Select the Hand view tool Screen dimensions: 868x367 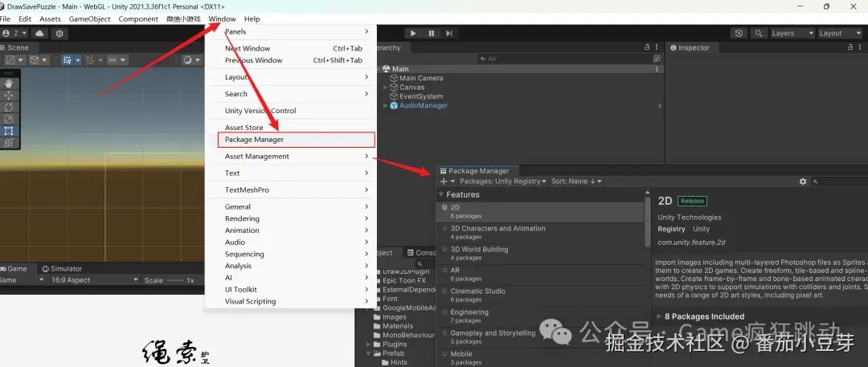tap(9, 83)
